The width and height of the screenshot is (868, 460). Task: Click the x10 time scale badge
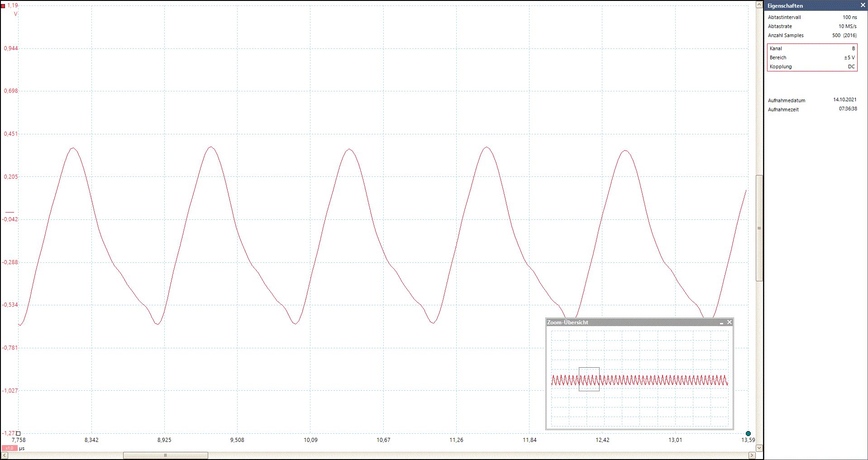point(10,448)
